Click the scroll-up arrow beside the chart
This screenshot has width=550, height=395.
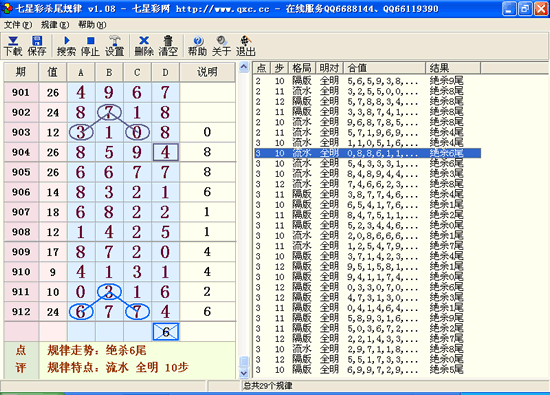[x=244, y=67]
